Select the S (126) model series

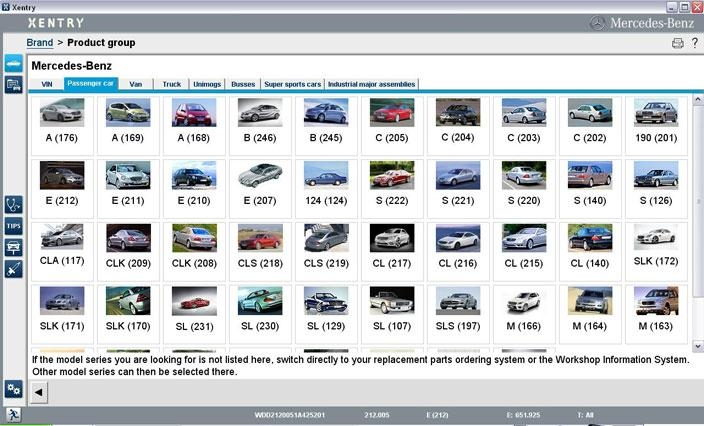(656, 189)
